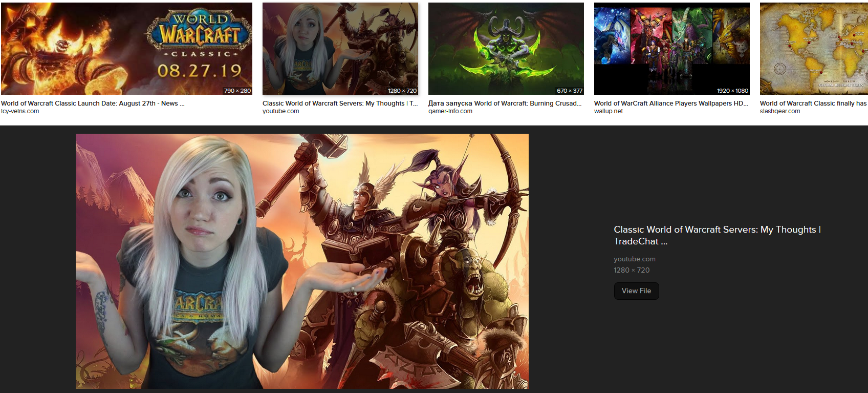This screenshot has width=868, height=393.
Task: Visit youtube.com source under second thumbnail
Action: (281, 111)
